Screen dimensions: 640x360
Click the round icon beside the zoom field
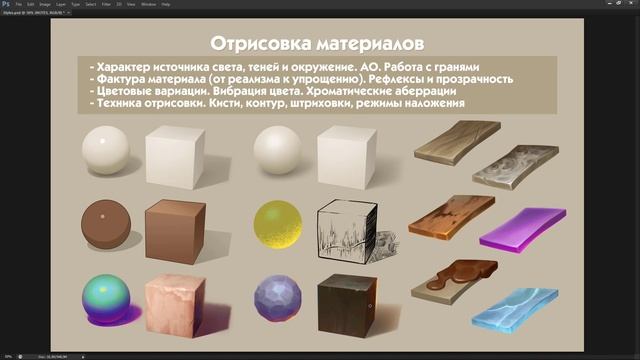tap(20, 357)
